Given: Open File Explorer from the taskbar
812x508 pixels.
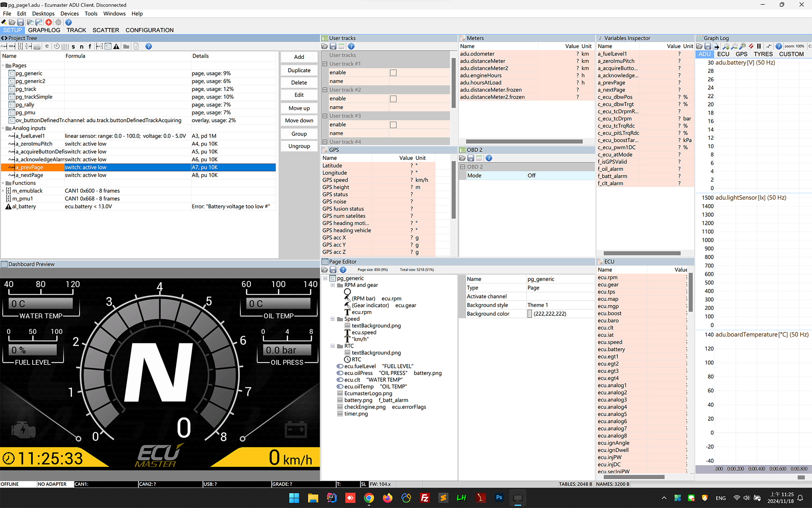Looking at the screenshot, I should pyautogui.click(x=313, y=498).
